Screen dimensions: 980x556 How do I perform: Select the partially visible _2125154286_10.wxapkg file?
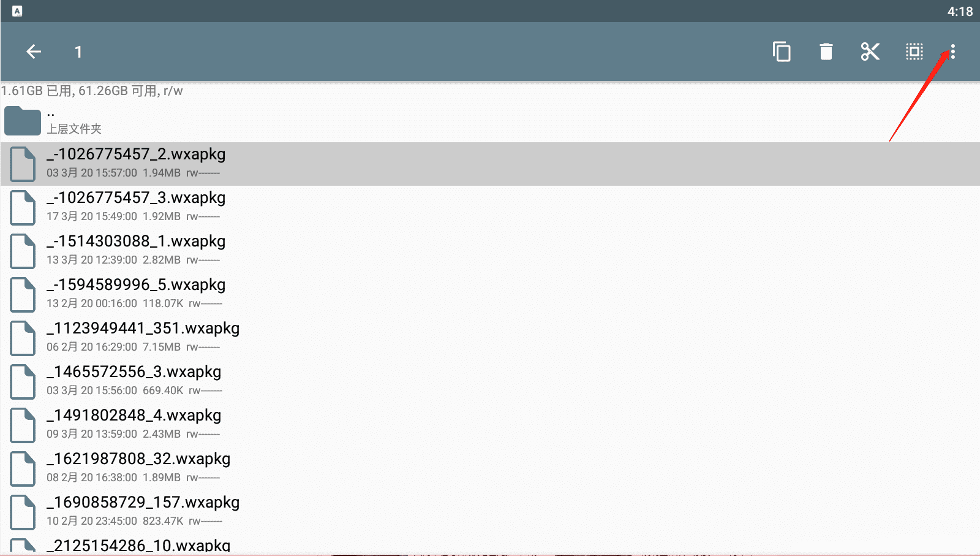[490, 545]
